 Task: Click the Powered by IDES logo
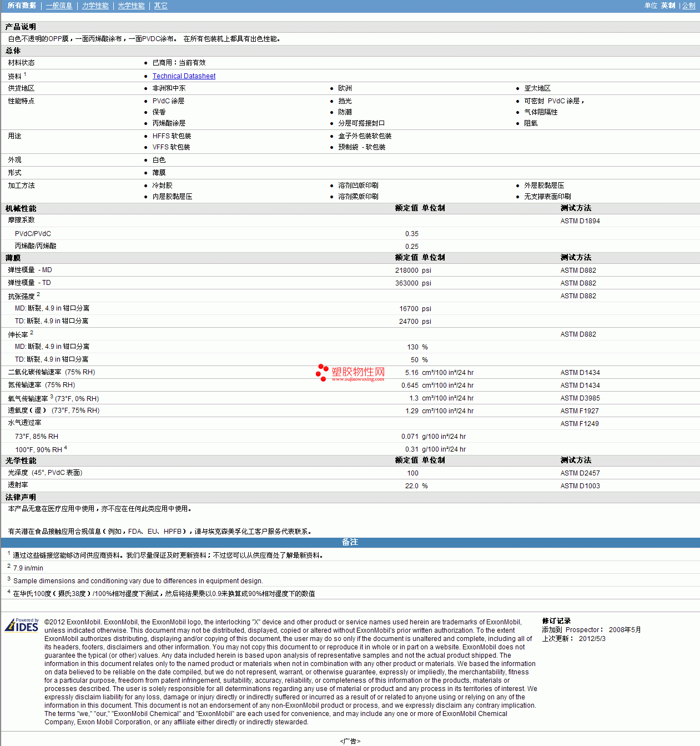[22, 625]
